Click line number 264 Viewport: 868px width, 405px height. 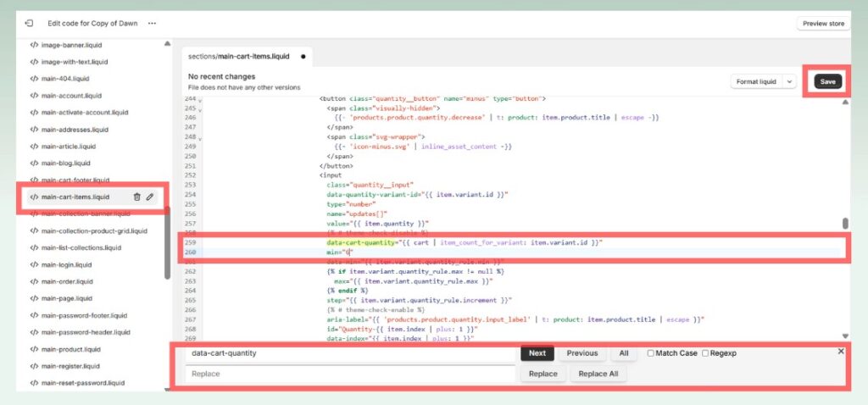tap(190, 290)
